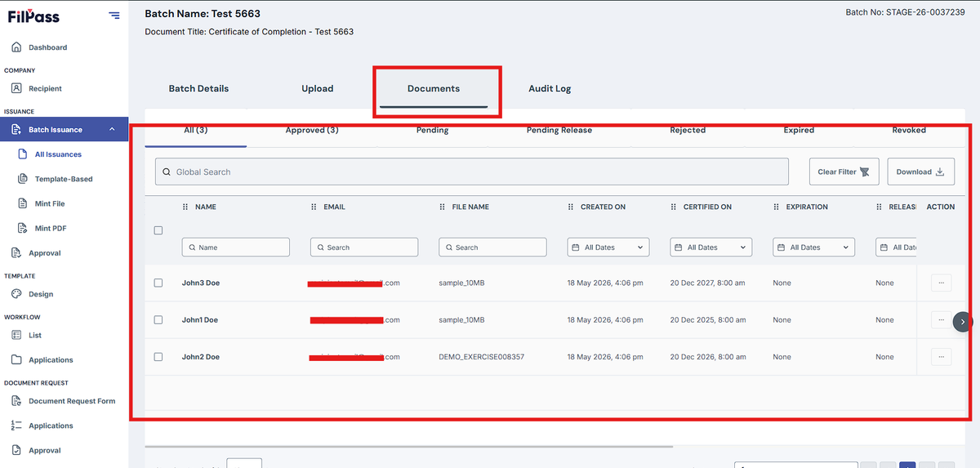The width and height of the screenshot is (980, 468).
Task: Select the Pending Release filter tab
Action: tap(559, 130)
